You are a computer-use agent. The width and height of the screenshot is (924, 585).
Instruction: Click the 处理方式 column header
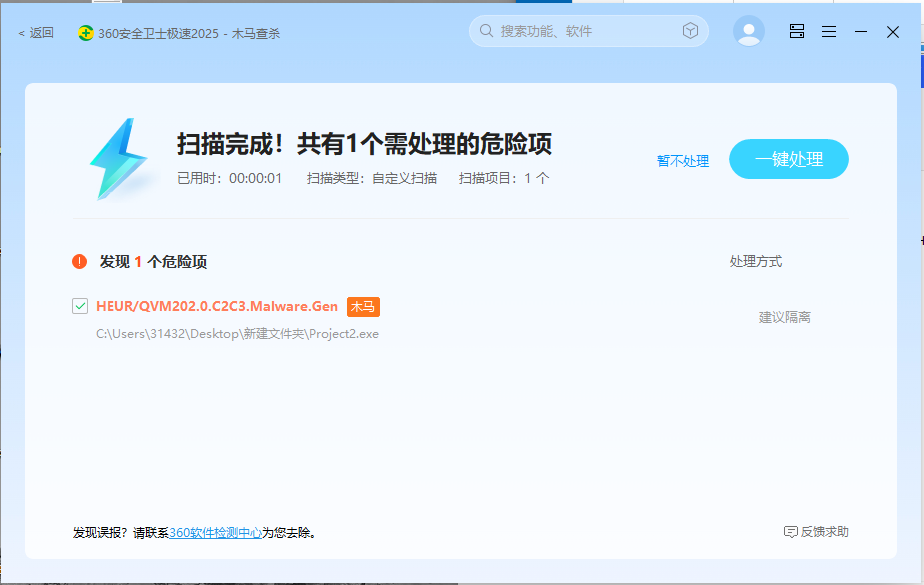755,262
